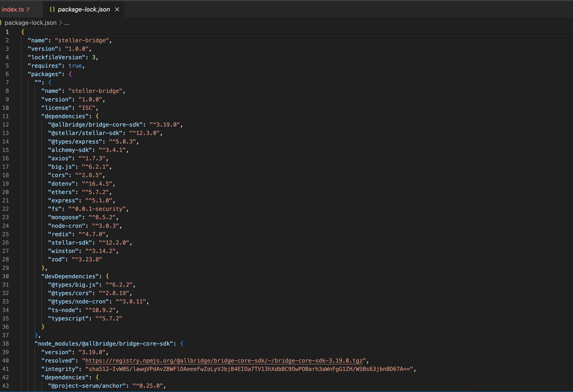Image resolution: width=573 pixels, height=392 pixels.
Task: Click "@allbridge/bridge-core-sdk" on line 12
Action: pos(95,125)
